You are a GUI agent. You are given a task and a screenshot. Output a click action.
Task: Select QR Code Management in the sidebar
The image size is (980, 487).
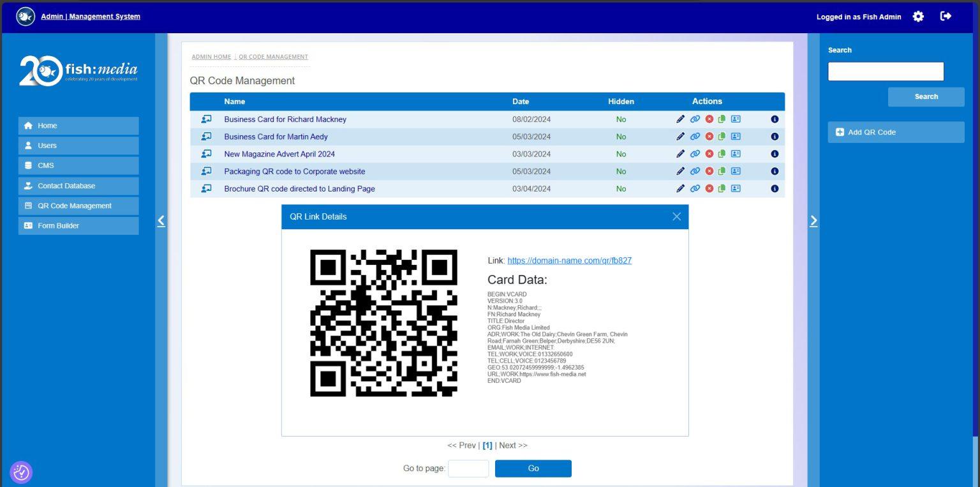[78, 206]
